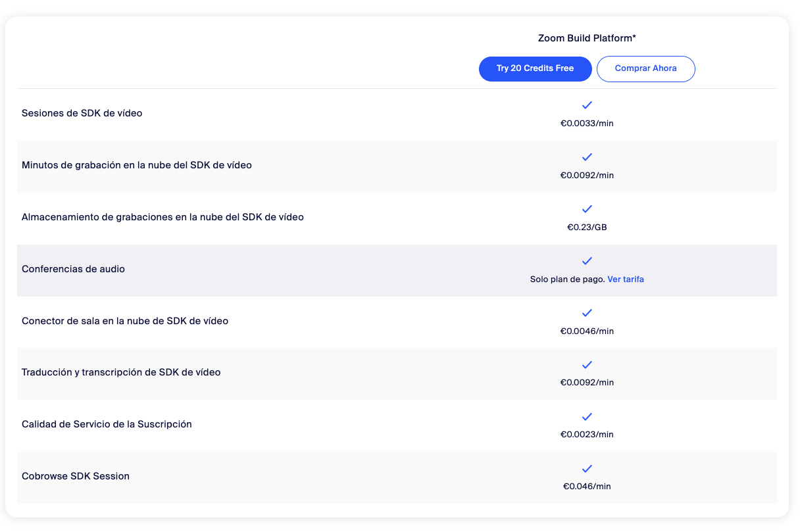
Task: Click checkmark for Minutos de grabación en la nube
Action: point(587,157)
